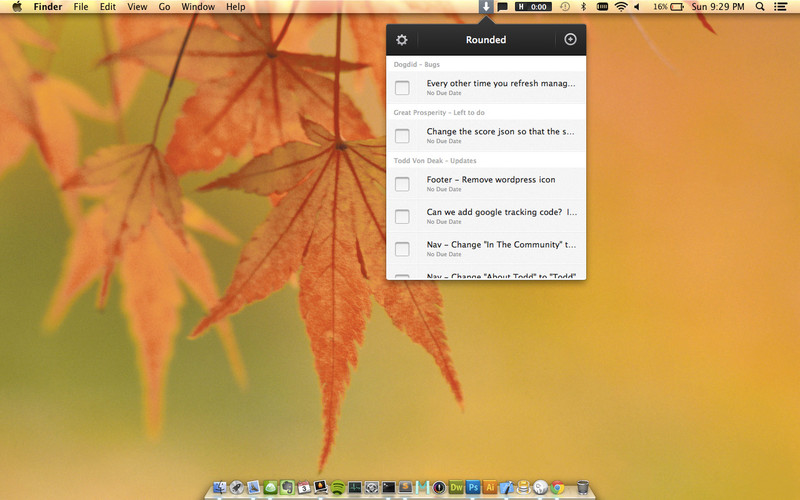The image size is (800, 500).
Task: Launch Illustrator (Ai) from the Dock
Action: [490, 487]
